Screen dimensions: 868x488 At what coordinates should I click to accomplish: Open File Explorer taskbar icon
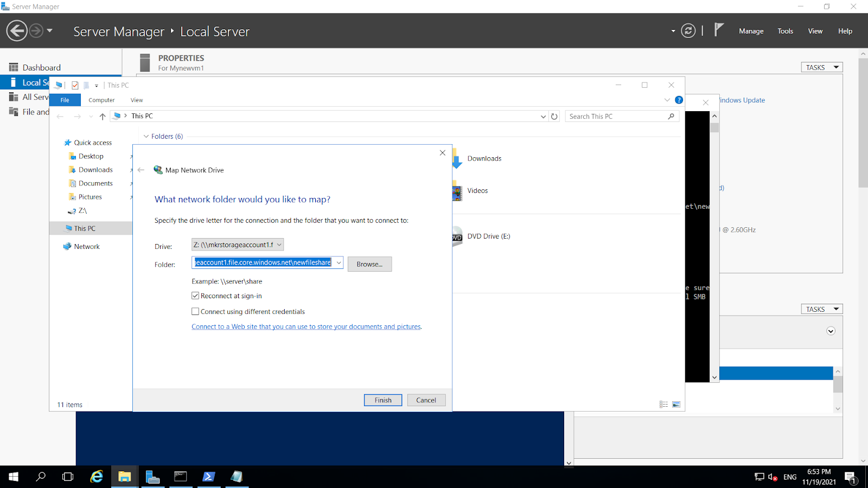[125, 477]
